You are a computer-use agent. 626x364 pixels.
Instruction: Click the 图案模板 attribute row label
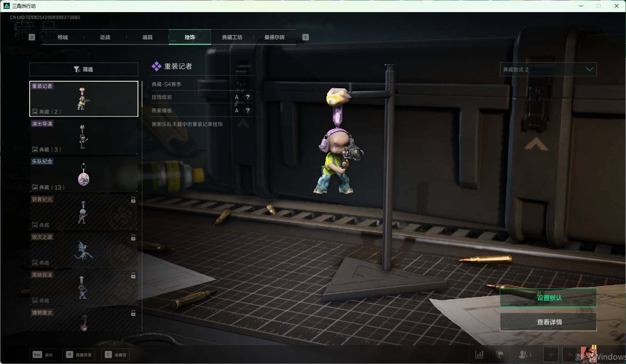click(162, 111)
